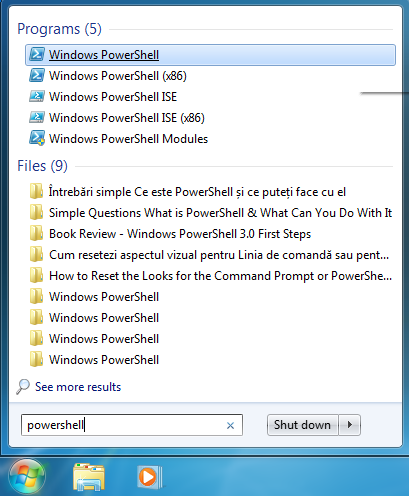The width and height of the screenshot is (409, 496).
Task: Click the Shut down button
Action: (x=302, y=425)
